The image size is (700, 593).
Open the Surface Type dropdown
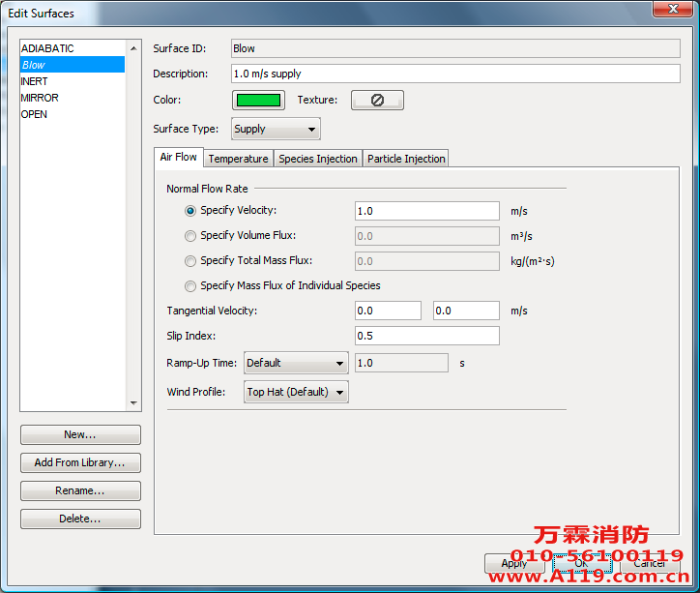(x=276, y=129)
